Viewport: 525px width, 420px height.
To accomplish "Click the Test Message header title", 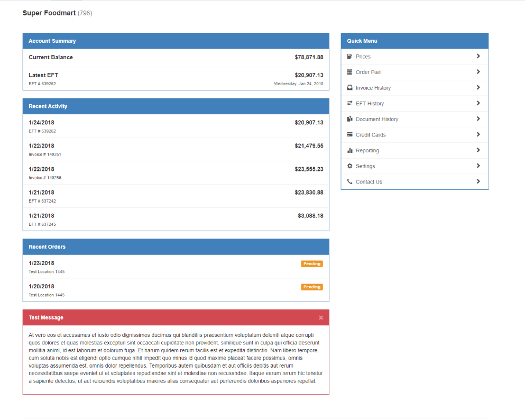I will pyautogui.click(x=46, y=317).
